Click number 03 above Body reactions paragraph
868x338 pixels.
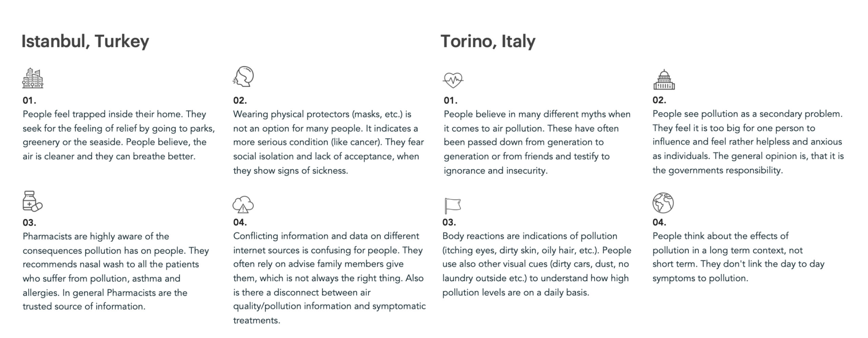[449, 223]
